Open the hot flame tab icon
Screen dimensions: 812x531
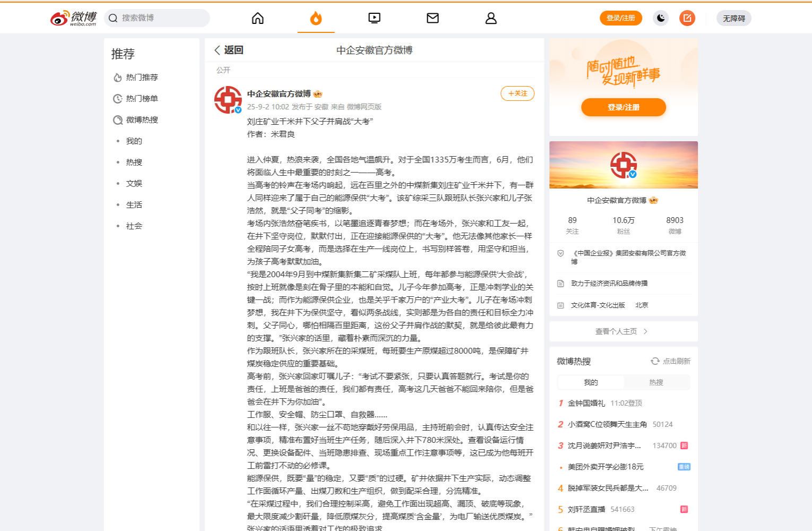pos(316,19)
